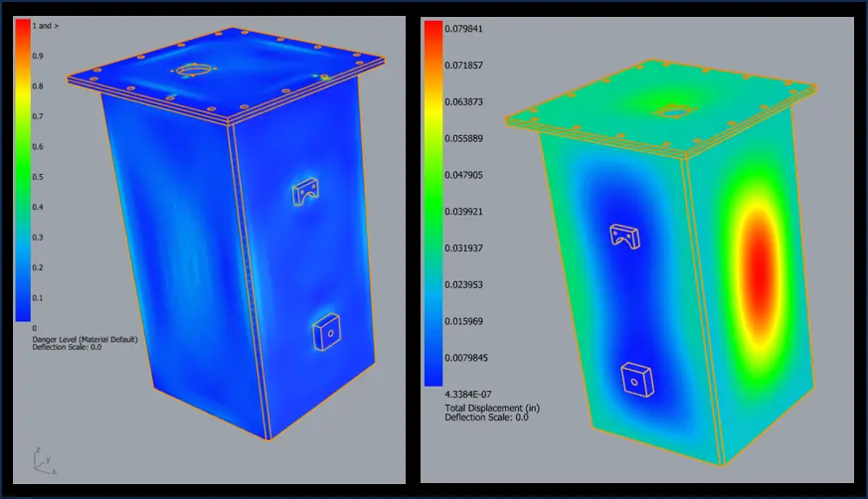Click the 'Deflection Scale: 0.0' text in left view
The image size is (868, 499).
click(67, 347)
